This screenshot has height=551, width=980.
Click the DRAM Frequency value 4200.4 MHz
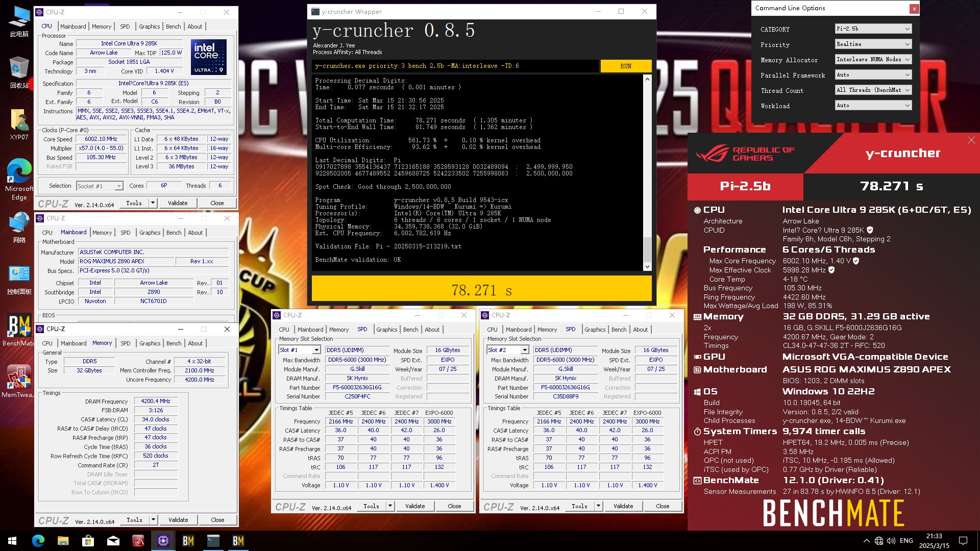coord(156,402)
